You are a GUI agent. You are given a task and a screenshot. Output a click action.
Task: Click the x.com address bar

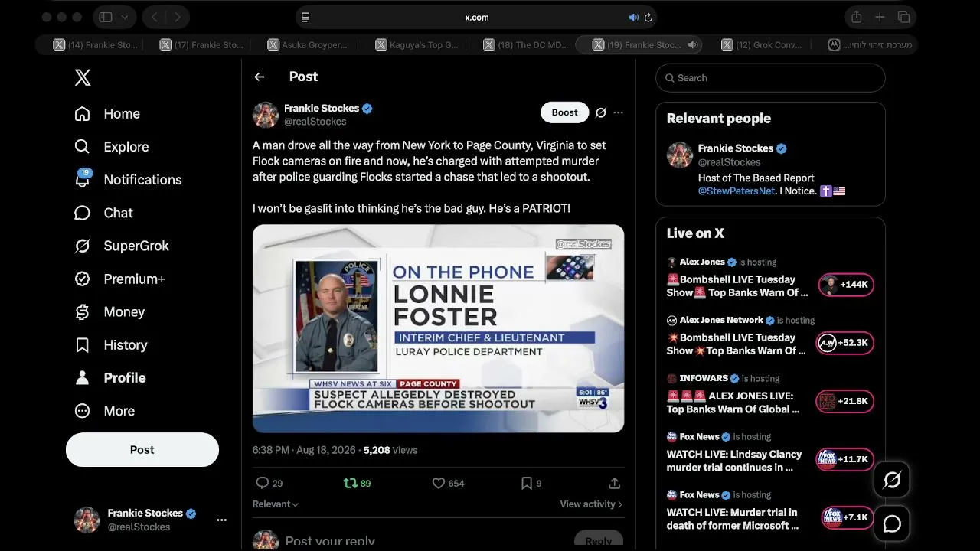(x=476, y=18)
